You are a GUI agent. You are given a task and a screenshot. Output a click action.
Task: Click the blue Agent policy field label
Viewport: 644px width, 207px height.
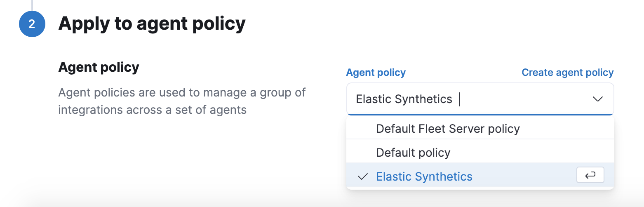click(x=376, y=73)
